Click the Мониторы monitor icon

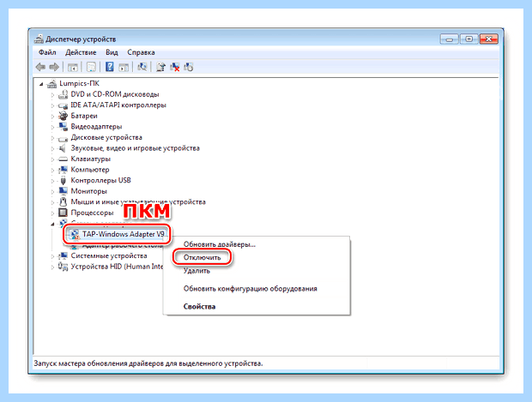(x=63, y=191)
